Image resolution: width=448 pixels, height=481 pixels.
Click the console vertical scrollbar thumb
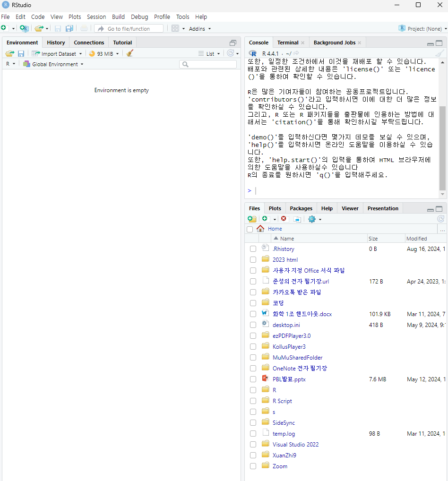(442, 148)
